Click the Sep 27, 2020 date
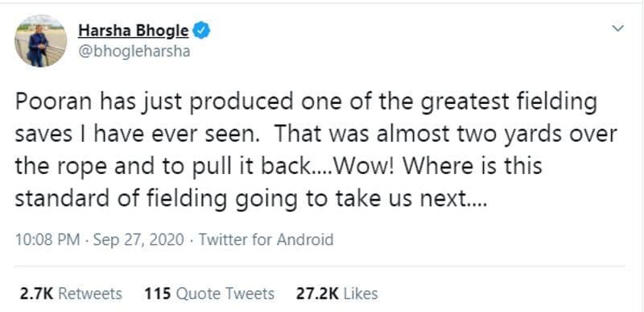Viewport: 644px width, 312px height. pos(138,239)
